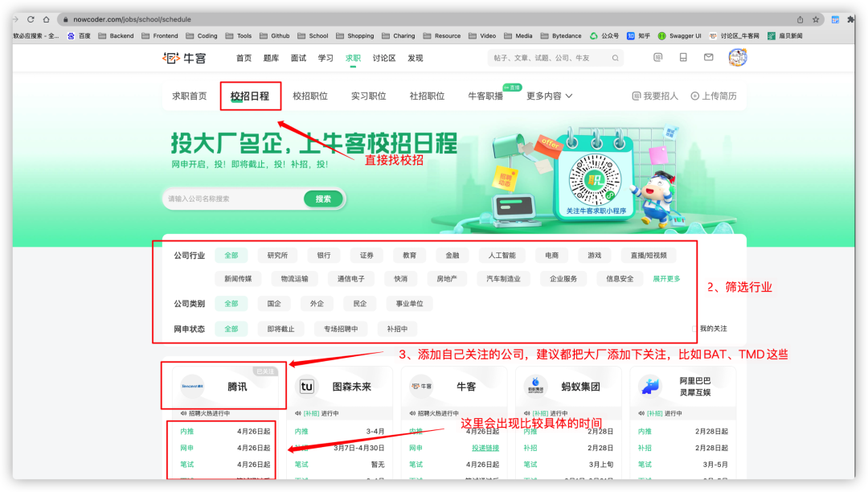Open the 投递链接 link in 牛客 card
Viewport: 868px width, 492px height.
485,449
